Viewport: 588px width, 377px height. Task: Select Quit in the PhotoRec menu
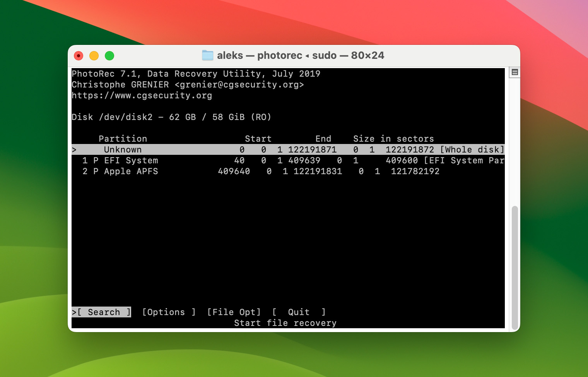click(299, 312)
